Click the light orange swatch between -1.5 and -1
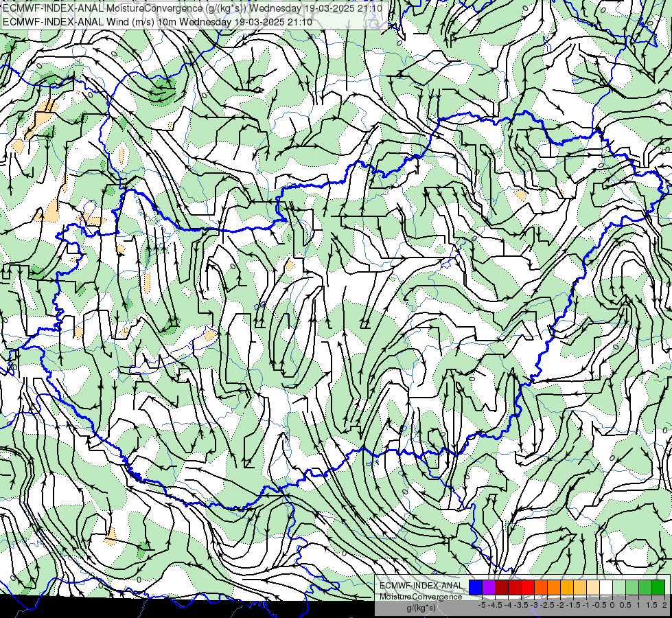 click(x=580, y=588)
